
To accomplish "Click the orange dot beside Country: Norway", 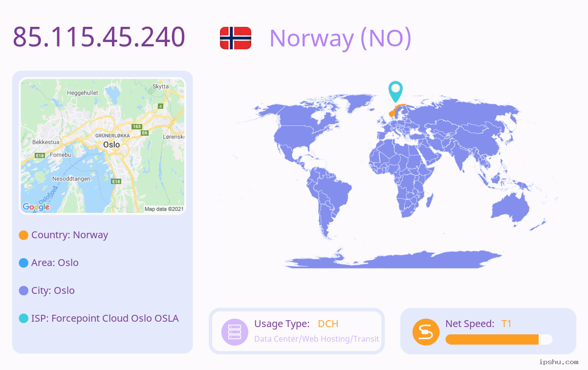I will 23,235.
